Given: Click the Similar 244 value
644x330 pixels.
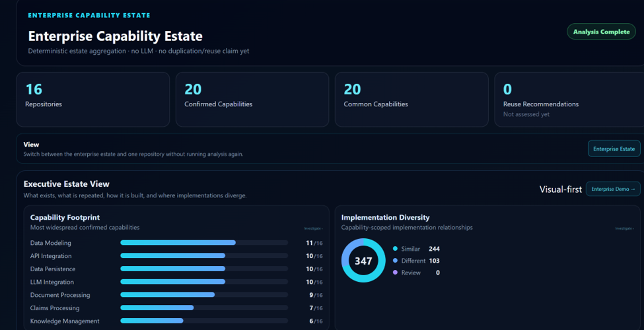Looking at the screenshot, I should pyautogui.click(x=434, y=249).
